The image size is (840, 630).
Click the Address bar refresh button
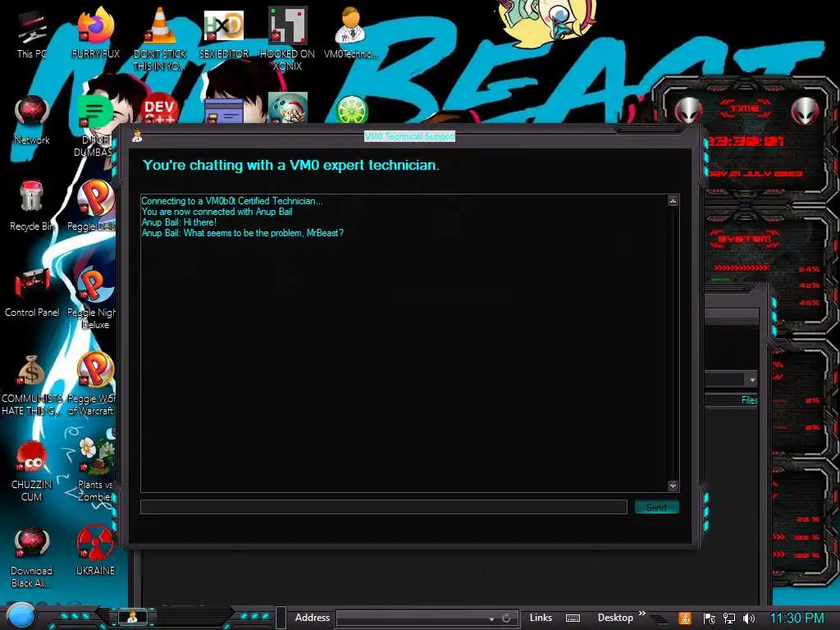[x=506, y=619]
